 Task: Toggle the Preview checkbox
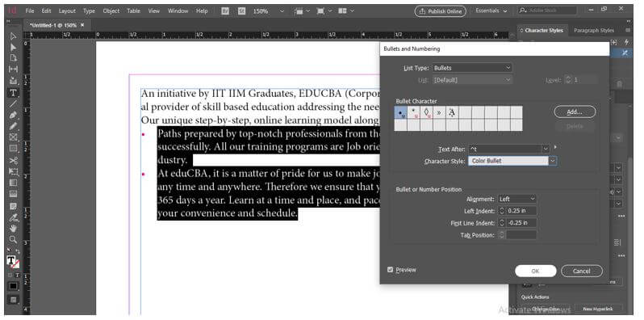390,270
